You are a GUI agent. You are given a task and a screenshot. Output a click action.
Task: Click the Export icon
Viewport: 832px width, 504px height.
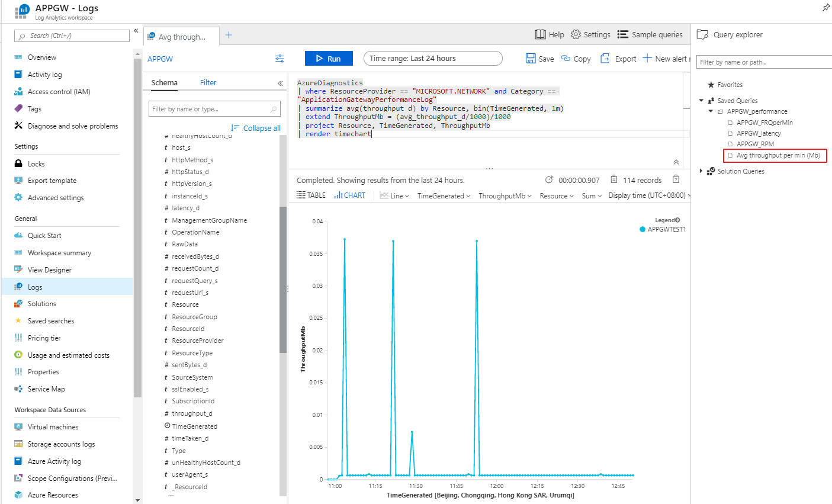pyautogui.click(x=605, y=59)
